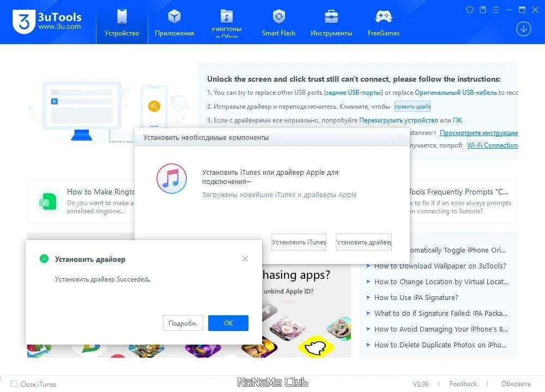Click the Snapchat ghost app icon in banner

coord(316,346)
